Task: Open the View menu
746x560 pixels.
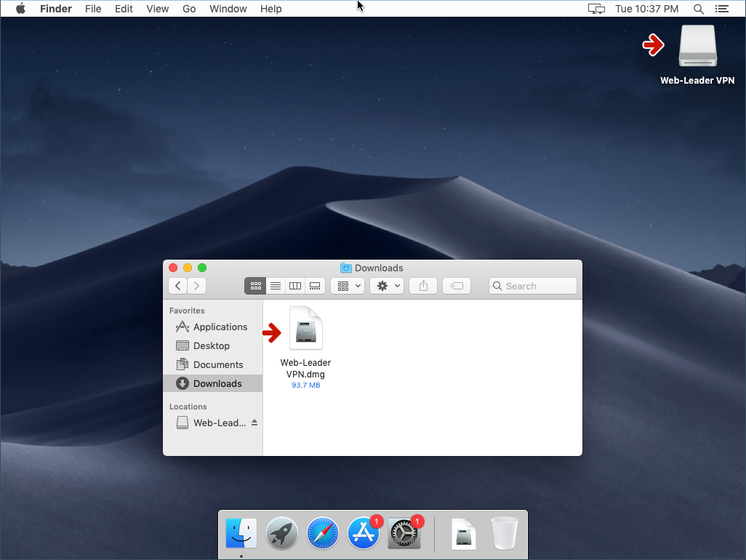Action: point(158,9)
